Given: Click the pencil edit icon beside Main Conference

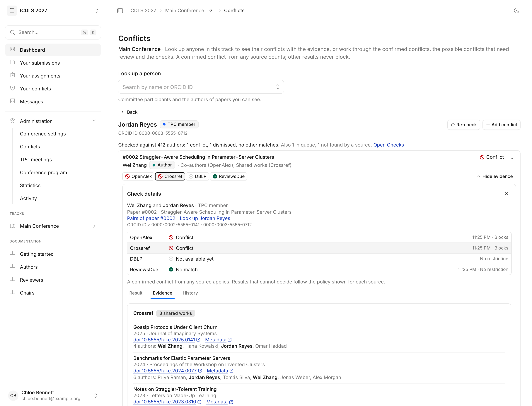Looking at the screenshot, I should pos(211,11).
